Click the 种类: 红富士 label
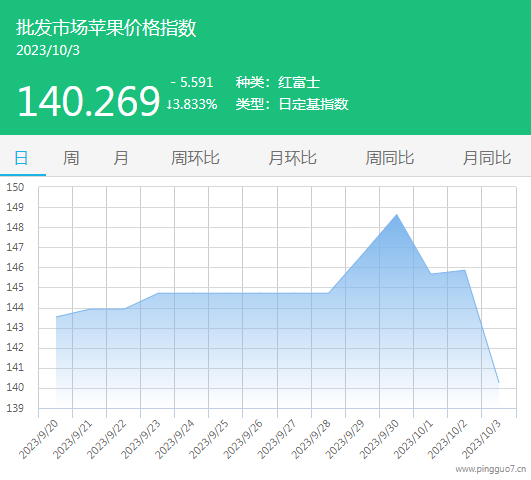Screen dimensions: 531x480 [x=278, y=82]
